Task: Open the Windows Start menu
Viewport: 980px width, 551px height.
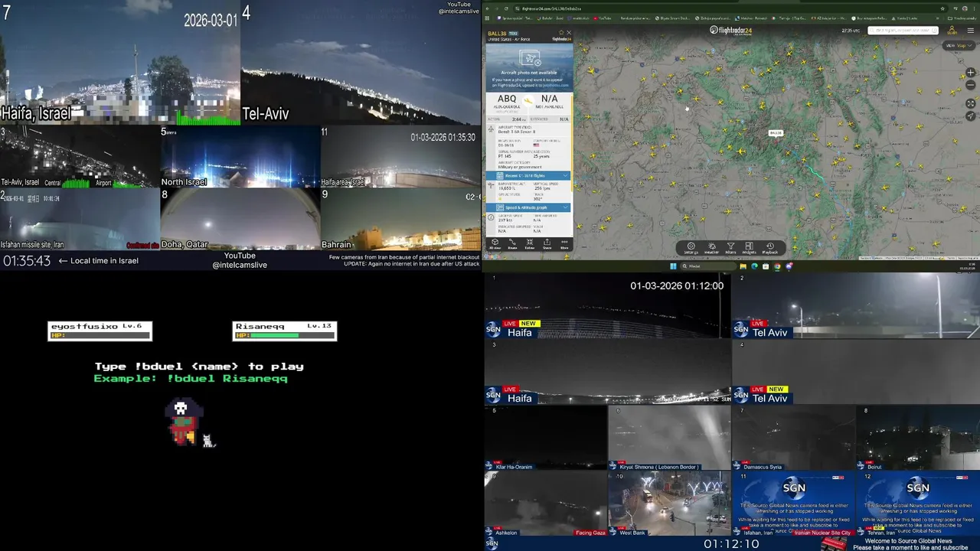Action: (673, 266)
